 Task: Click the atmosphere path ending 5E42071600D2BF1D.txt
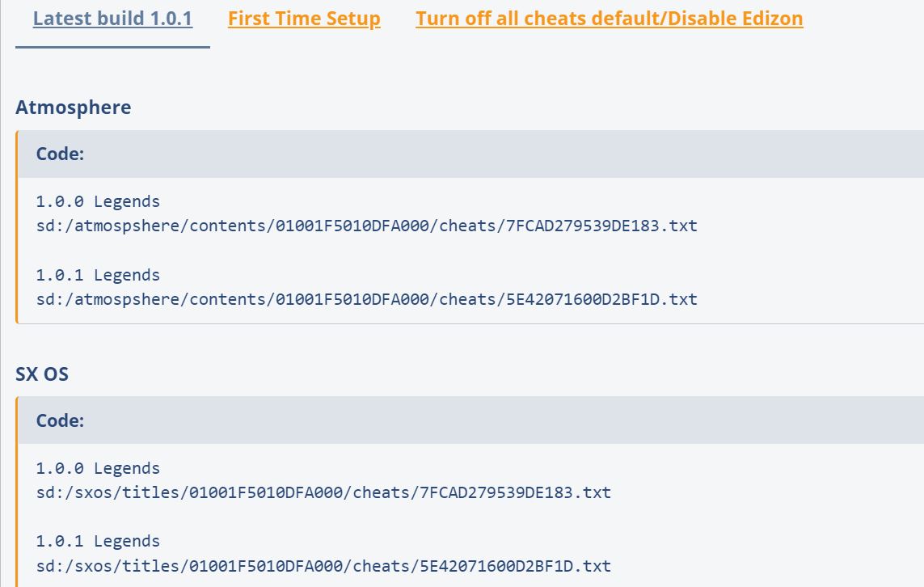click(x=366, y=299)
